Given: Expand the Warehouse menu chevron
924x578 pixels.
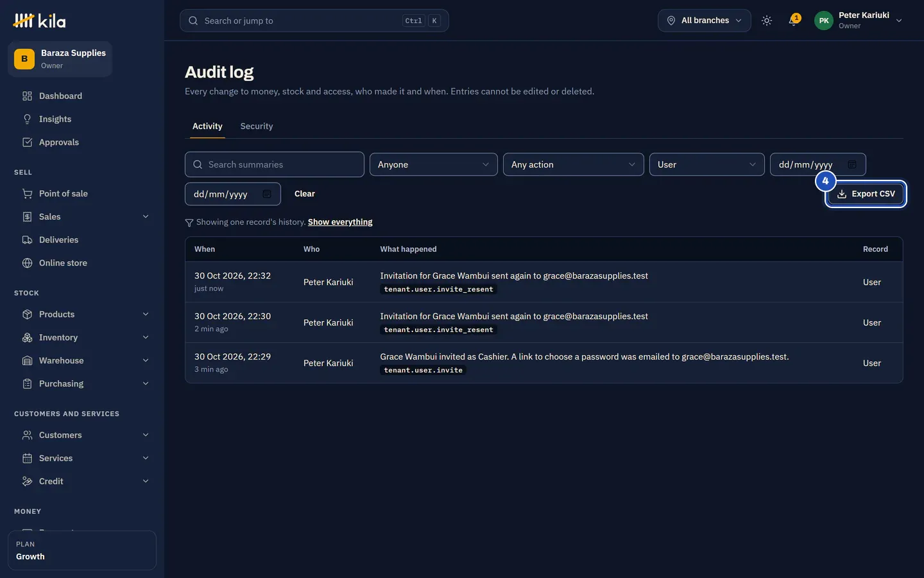Looking at the screenshot, I should click(146, 361).
